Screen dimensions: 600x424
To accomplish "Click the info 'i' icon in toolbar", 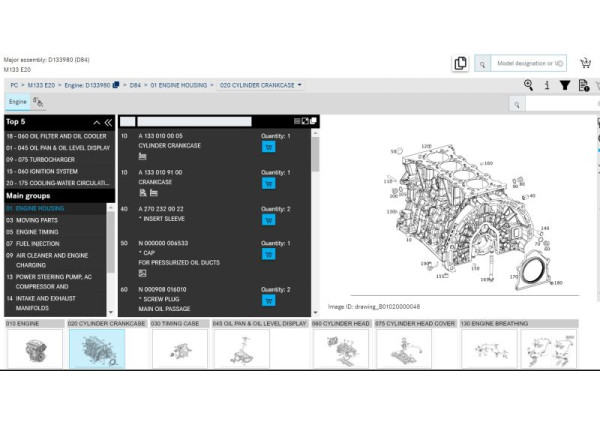I will coord(547,86).
